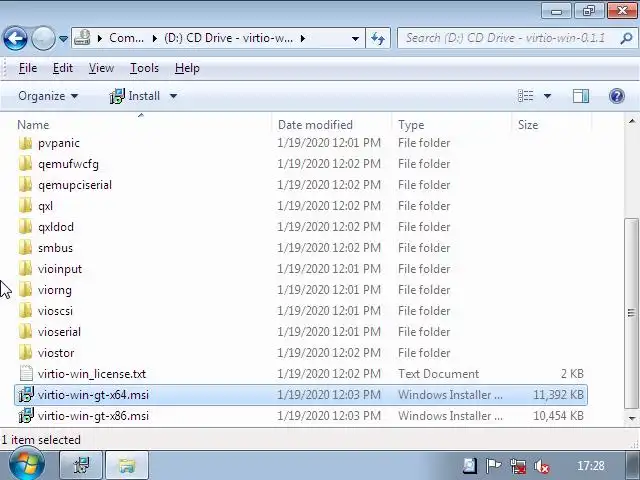Sort by the Size column

click(x=551, y=124)
